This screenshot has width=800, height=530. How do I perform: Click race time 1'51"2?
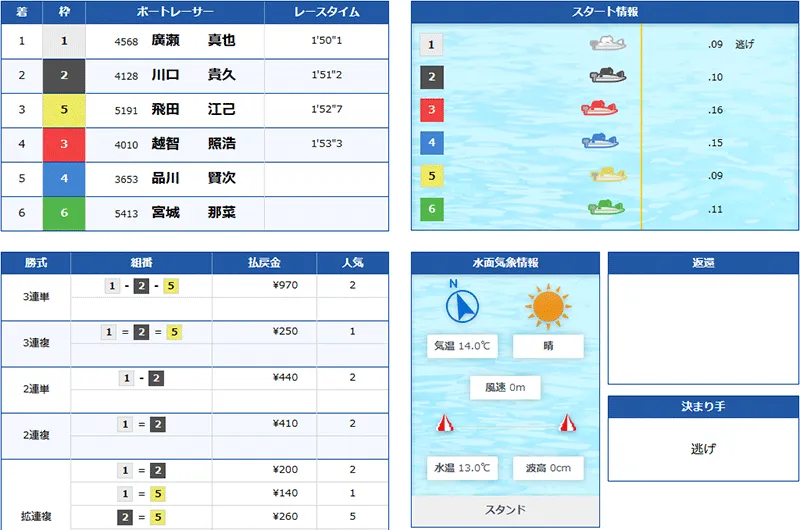[x=327, y=75]
